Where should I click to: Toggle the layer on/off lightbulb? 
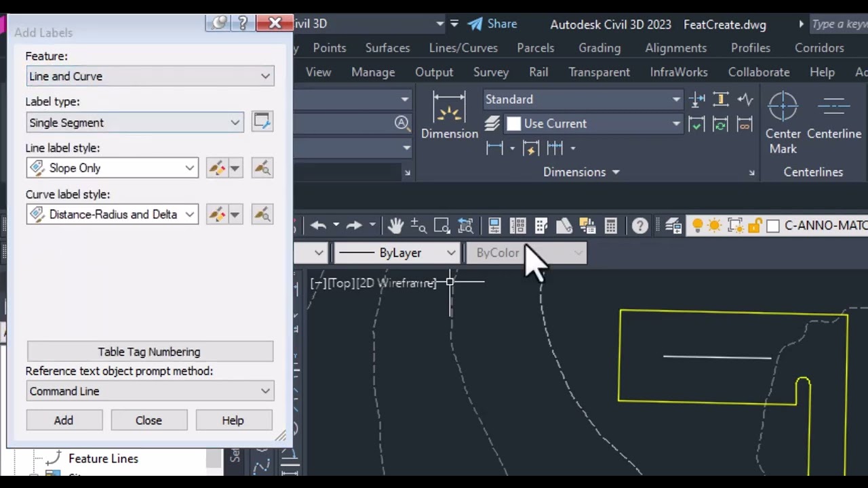coord(697,226)
